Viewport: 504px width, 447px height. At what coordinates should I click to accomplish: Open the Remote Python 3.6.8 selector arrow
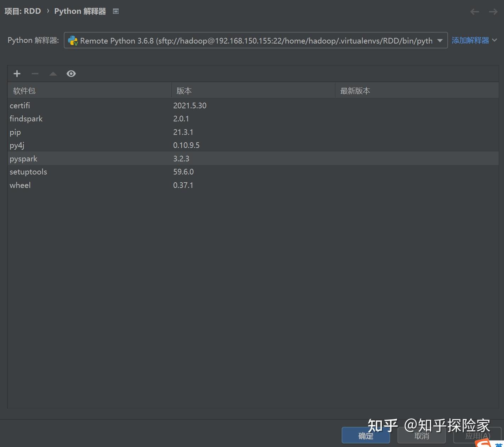click(x=440, y=40)
